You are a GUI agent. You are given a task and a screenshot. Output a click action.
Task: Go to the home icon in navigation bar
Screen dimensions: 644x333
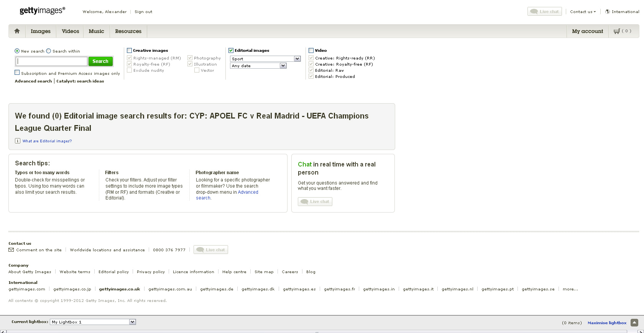(x=17, y=31)
